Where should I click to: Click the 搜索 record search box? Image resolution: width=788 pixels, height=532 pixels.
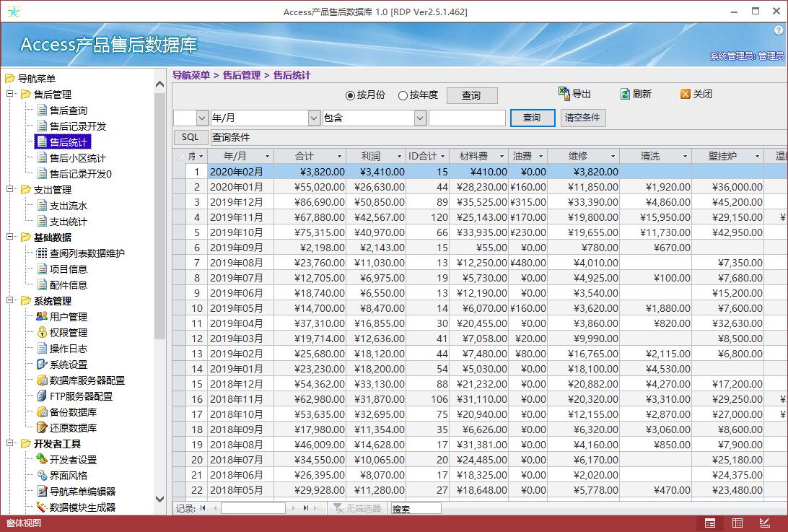[416, 509]
